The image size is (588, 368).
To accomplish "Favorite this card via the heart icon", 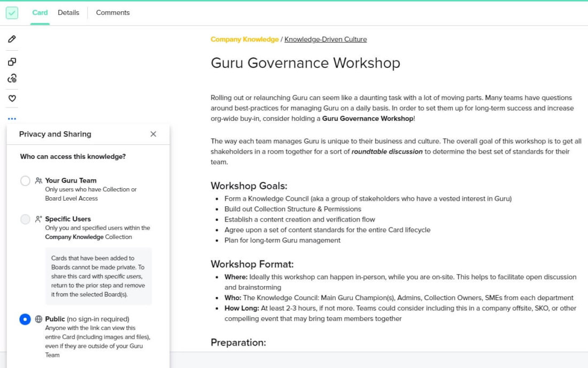I will [12, 98].
